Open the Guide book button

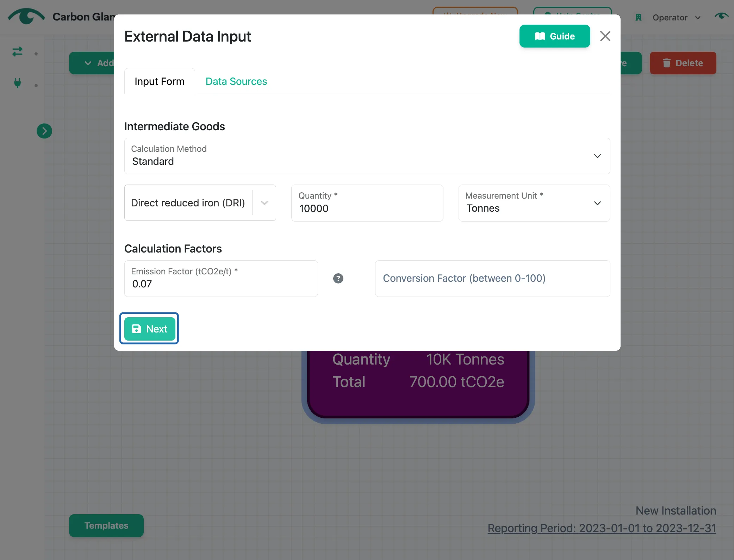[x=554, y=36]
